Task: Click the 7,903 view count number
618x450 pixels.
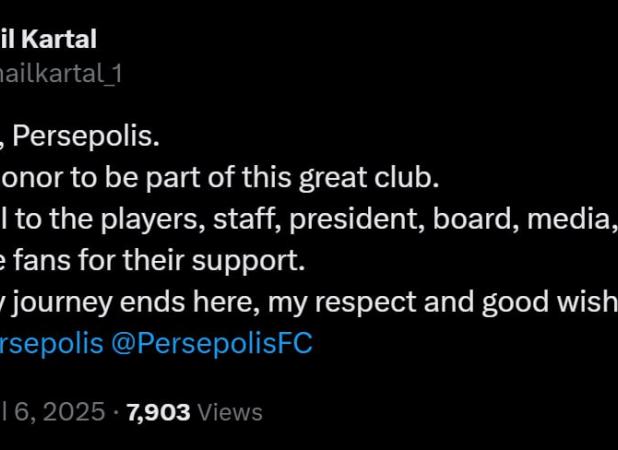Action: (x=158, y=412)
